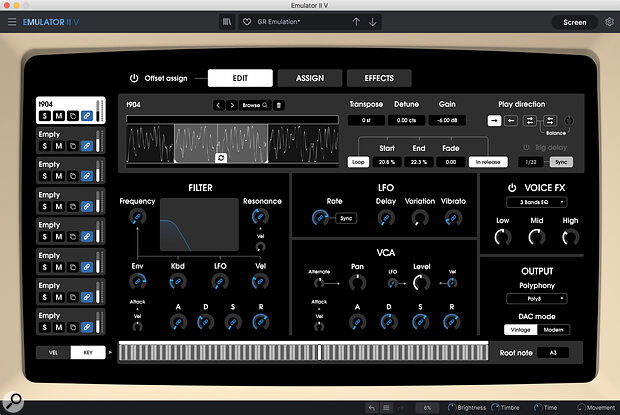Click loop Start 20.8 % field

(387, 162)
